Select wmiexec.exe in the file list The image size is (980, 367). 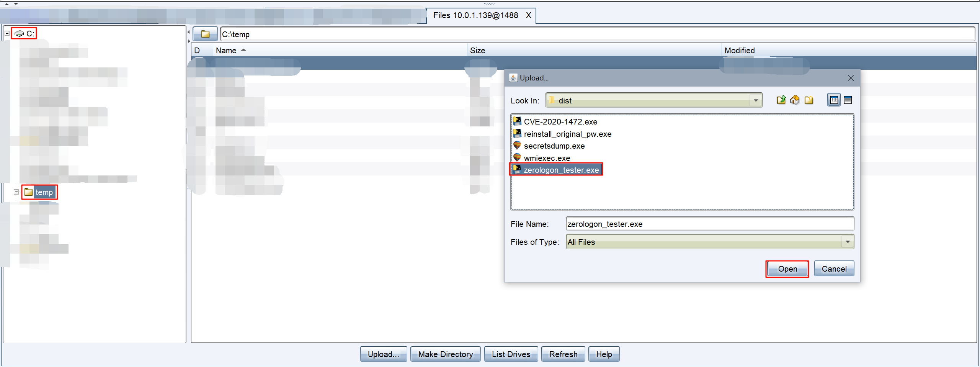pyautogui.click(x=547, y=158)
